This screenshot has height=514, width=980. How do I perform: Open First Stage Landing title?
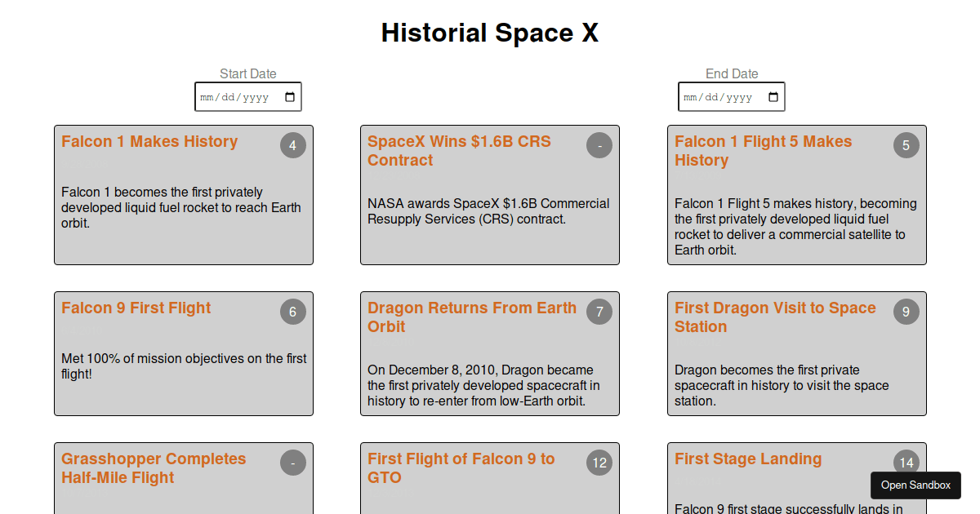point(748,459)
